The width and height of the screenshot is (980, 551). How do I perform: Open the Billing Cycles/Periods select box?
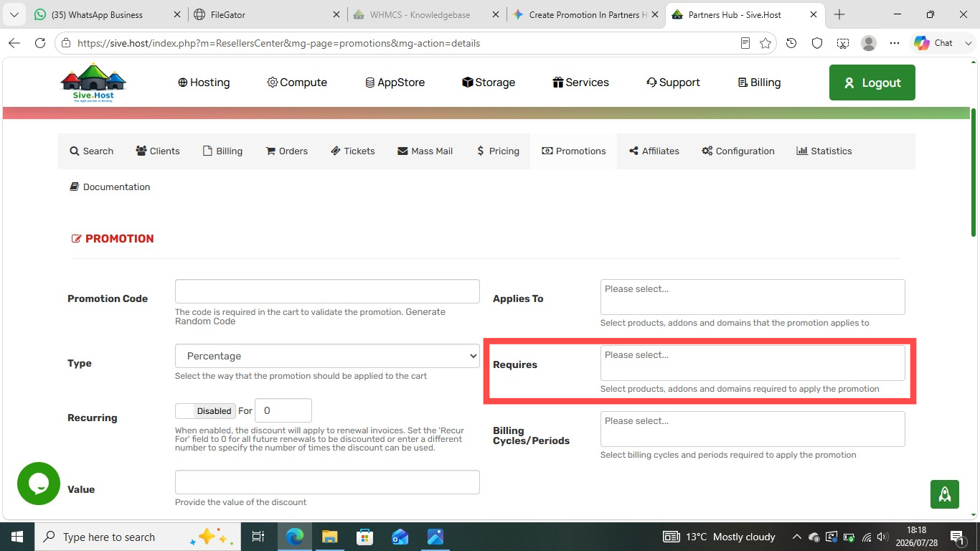(x=753, y=429)
